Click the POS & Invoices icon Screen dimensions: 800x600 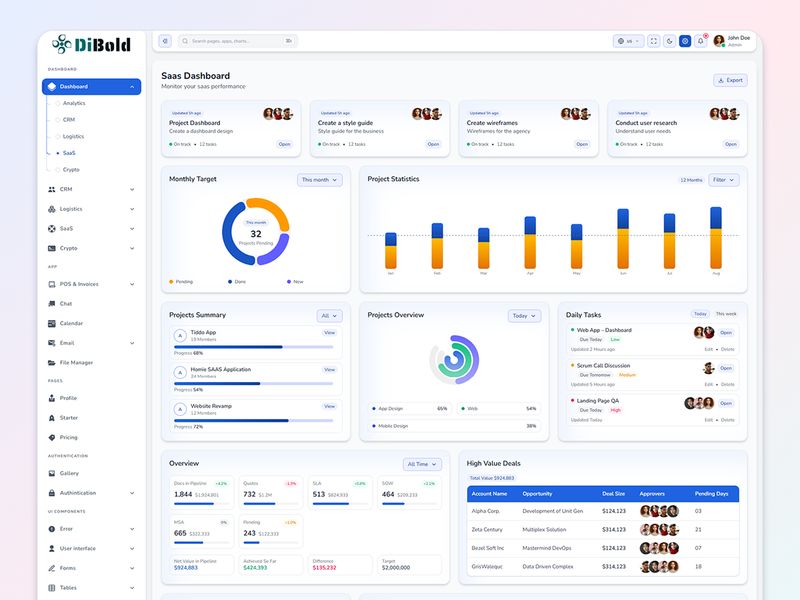click(x=52, y=284)
